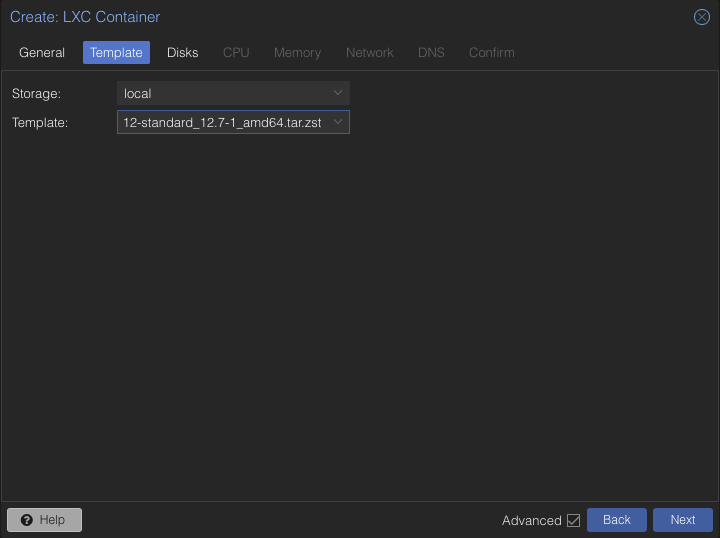The width and height of the screenshot is (720, 538).
Task: Click Next to continue the wizard
Action: 682,520
